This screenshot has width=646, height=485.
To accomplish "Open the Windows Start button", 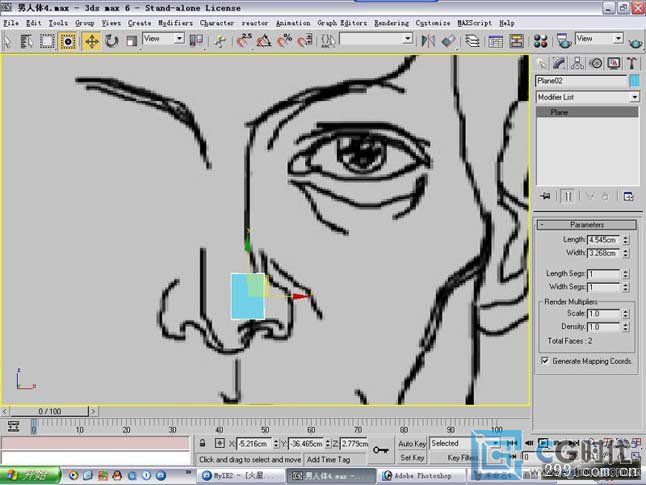I will coord(30,475).
